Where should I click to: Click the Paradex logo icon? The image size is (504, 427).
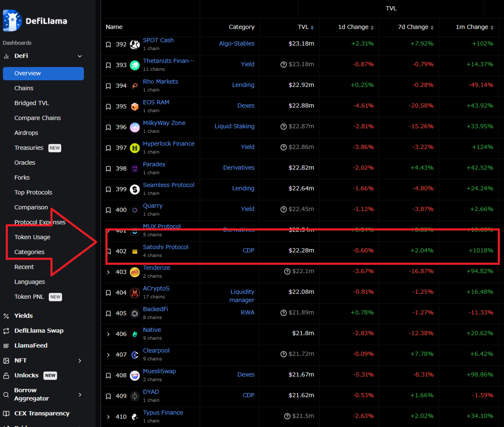[135, 169]
